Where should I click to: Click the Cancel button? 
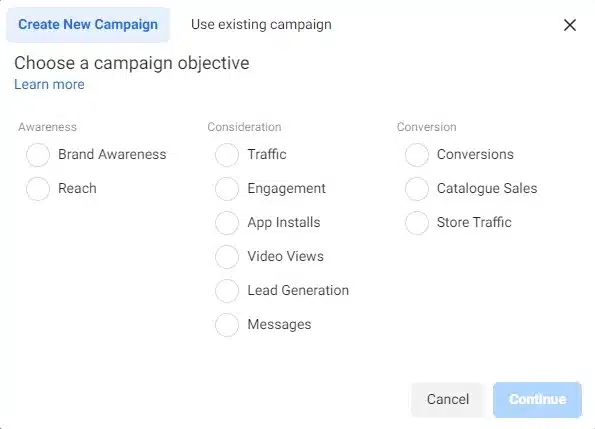[x=448, y=399]
